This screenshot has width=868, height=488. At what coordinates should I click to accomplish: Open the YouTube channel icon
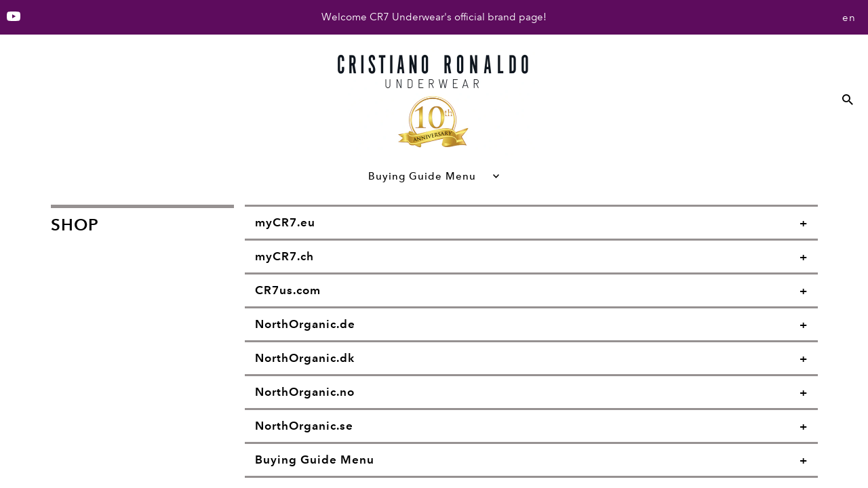pos(14,16)
